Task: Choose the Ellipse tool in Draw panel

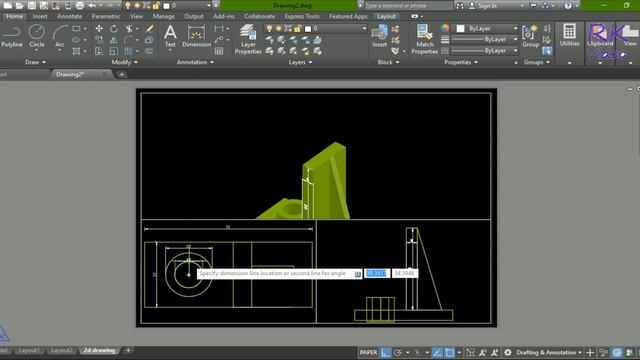Action: click(76, 40)
